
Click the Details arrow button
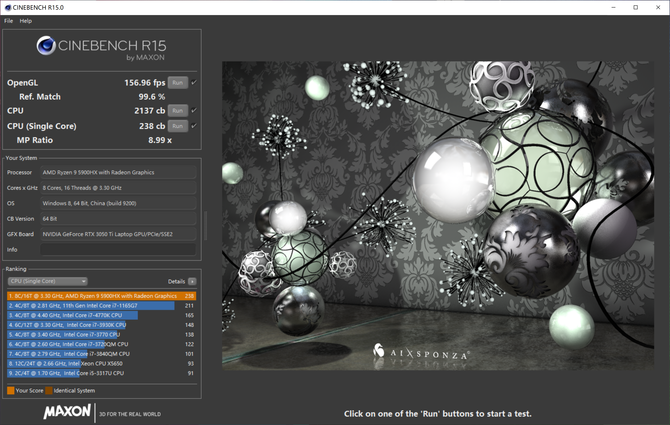tap(192, 281)
